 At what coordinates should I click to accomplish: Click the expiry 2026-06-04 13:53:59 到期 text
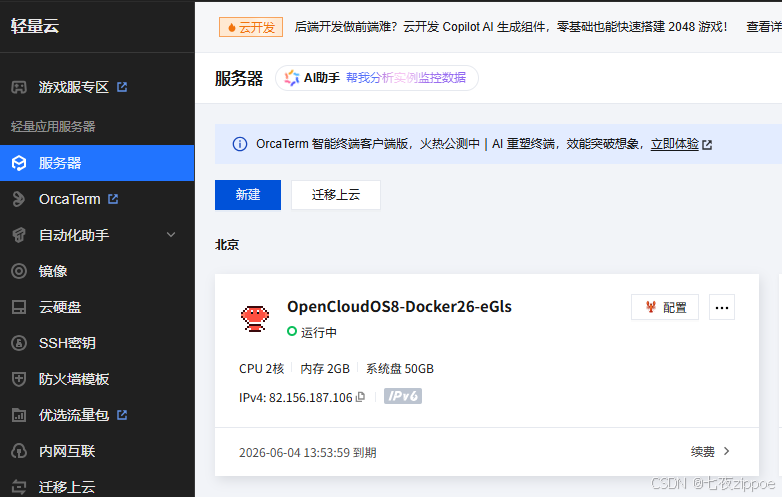[308, 453]
